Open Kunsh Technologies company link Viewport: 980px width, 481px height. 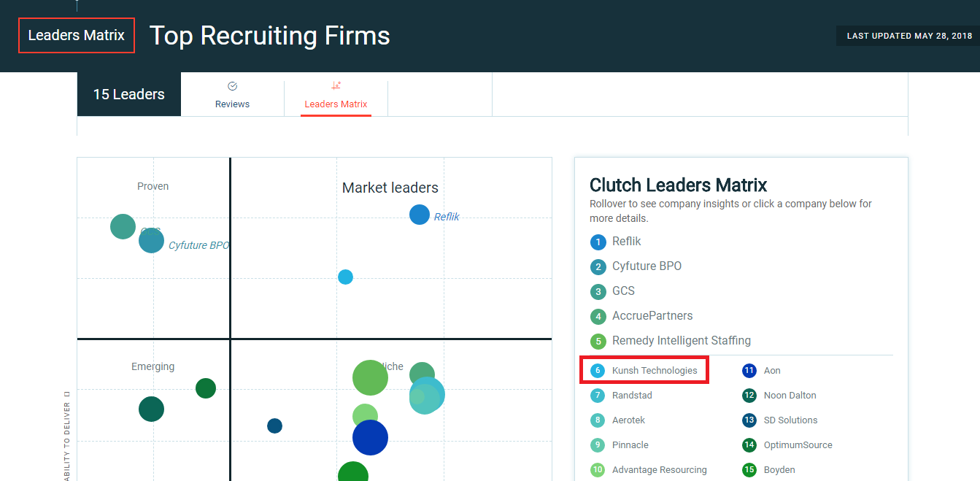coord(655,371)
